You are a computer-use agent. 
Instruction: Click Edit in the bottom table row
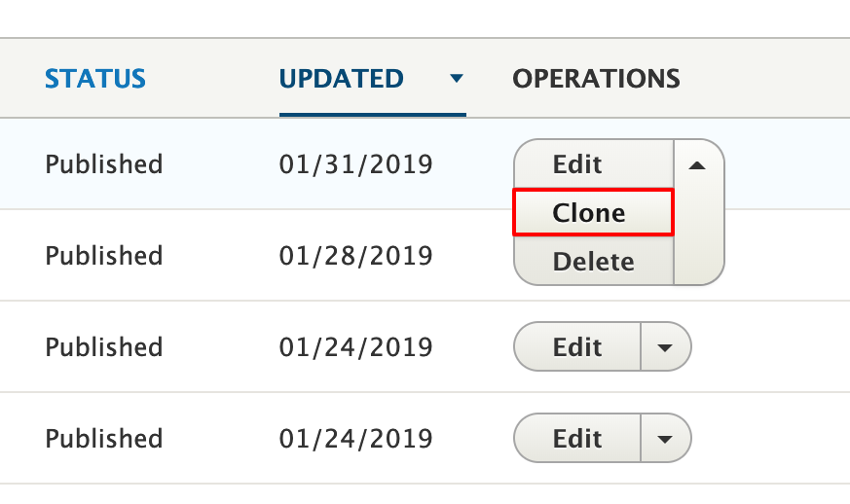click(577, 439)
